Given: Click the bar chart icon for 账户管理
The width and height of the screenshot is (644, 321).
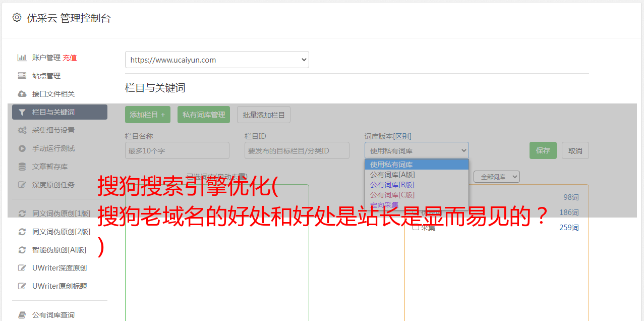Looking at the screenshot, I should [22, 58].
